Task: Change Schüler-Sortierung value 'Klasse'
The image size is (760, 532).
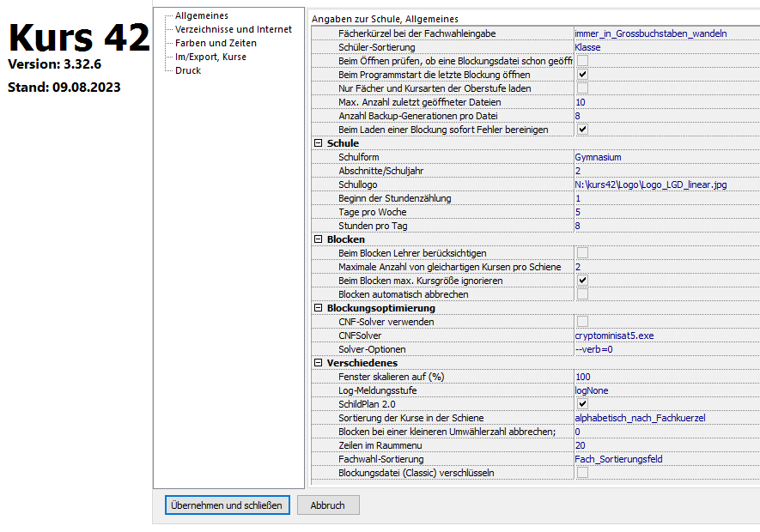Action: pyautogui.click(x=667, y=47)
